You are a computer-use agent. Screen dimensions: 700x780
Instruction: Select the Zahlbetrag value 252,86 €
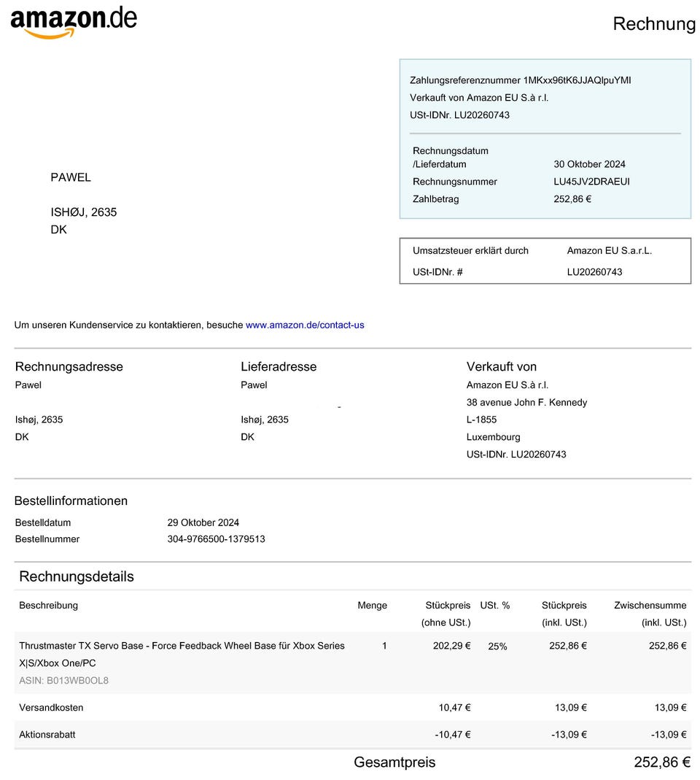[x=572, y=198]
